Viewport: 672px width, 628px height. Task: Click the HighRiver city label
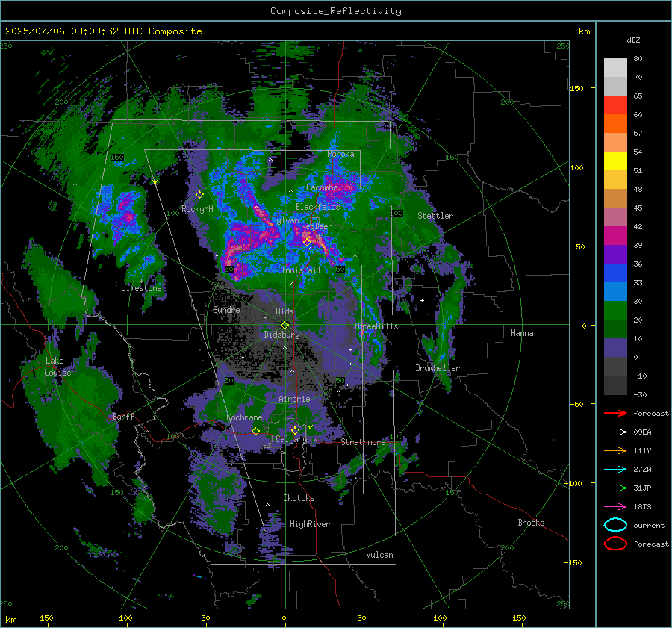[x=310, y=524]
